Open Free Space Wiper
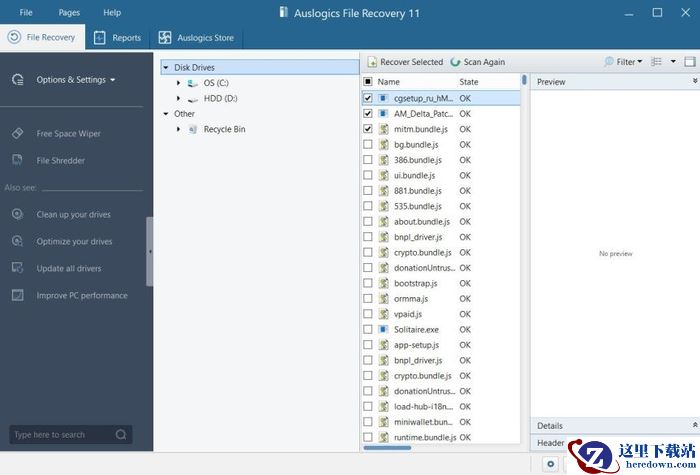This screenshot has height=475, width=700. [68, 133]
